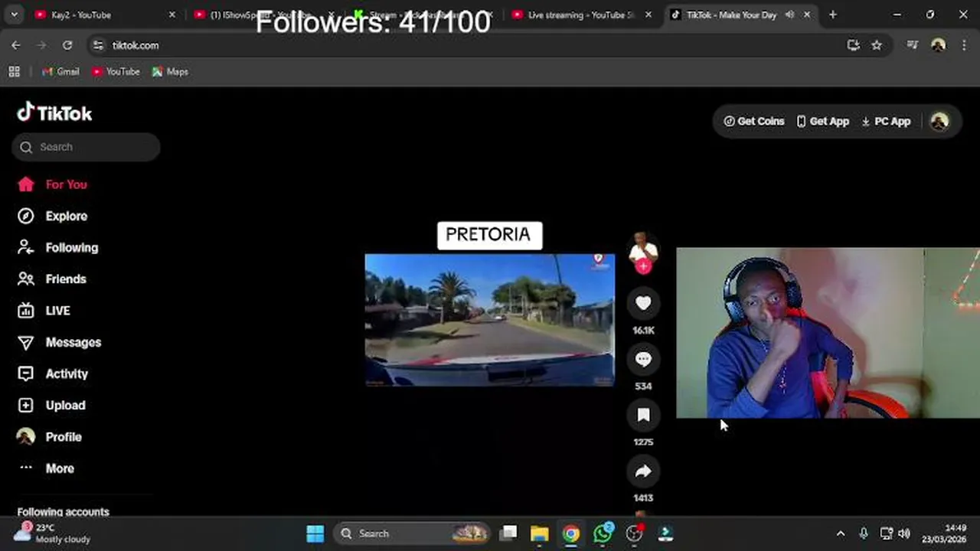Open Task View on the taskbar
The width and height of the screenshot is (980, 551).
coord(508,533)
